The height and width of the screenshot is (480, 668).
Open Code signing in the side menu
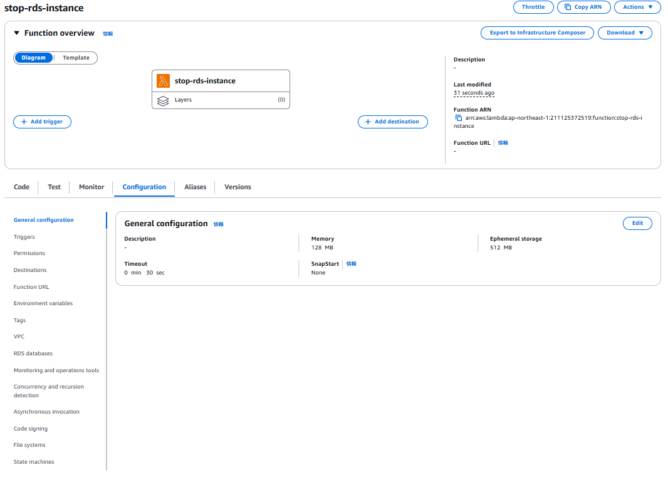(x=31, y=429)
